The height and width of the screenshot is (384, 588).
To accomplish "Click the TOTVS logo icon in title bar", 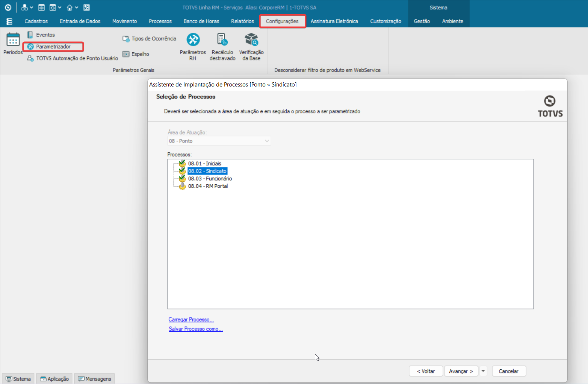I will click(8, 8).
